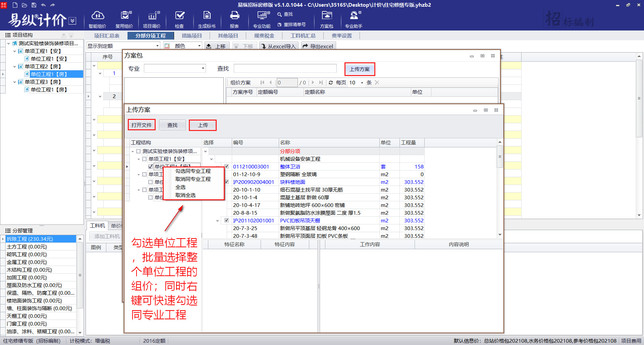Open 方案包 from the ribbon
This screenshot has height=345, width=644.
[x=327, y=19]
